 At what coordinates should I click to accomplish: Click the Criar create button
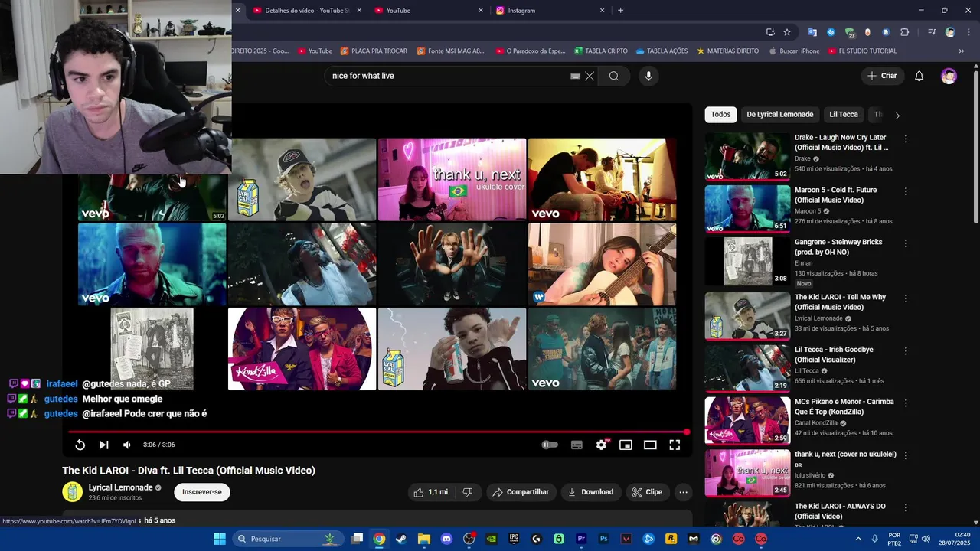pos(882,76)
